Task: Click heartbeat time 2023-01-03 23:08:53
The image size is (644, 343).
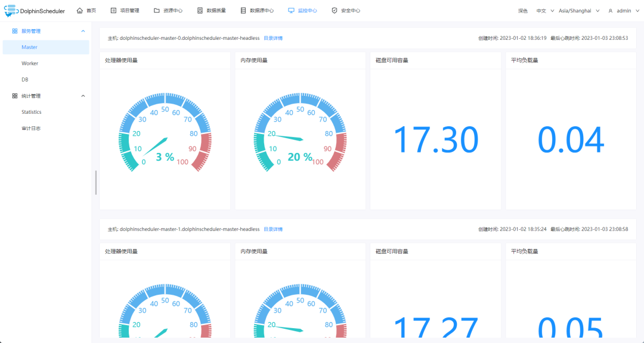Action: point(605,38)
